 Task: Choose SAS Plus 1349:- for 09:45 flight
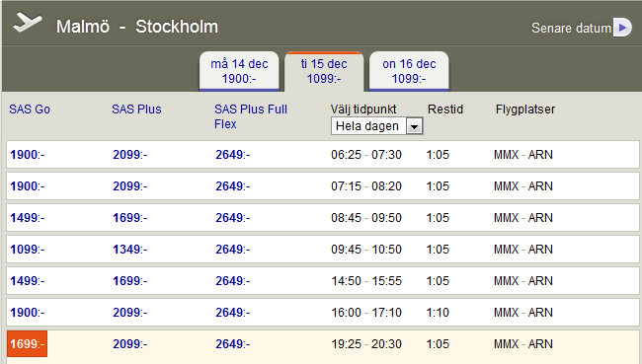tap(129, 249)
